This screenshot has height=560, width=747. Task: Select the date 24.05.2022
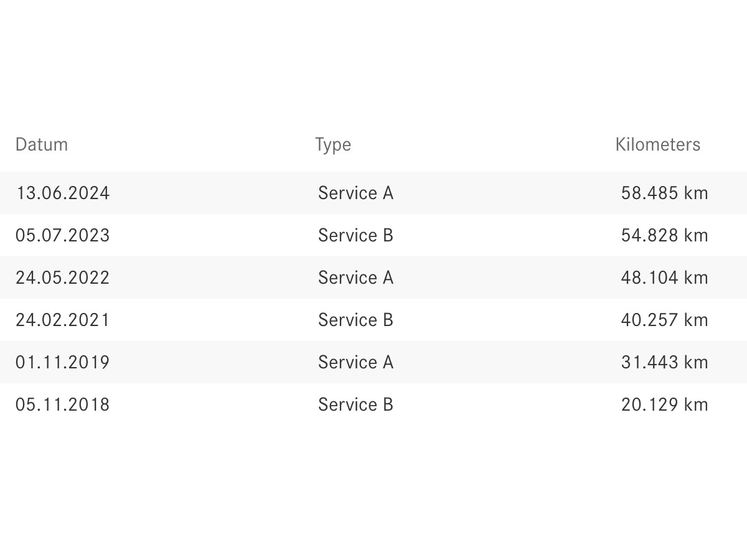pos(62,278)
